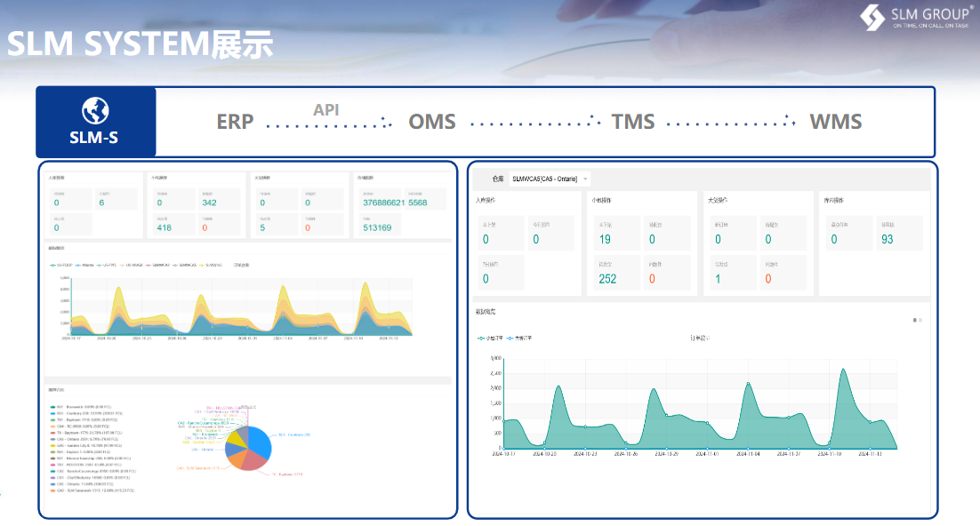This screenshot has width=980, height=526.
Task: Click the 入库操作 card header in the right dashboard
Action: (x=486, y=201)
